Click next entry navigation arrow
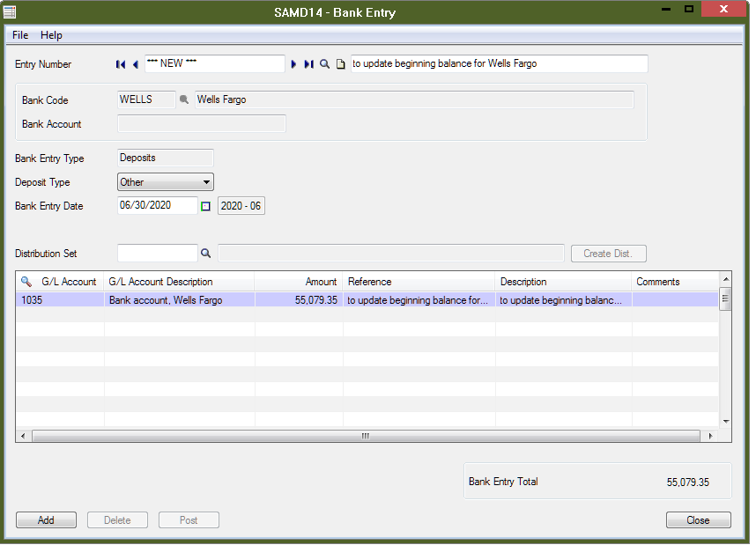Viewport: 756px width, 545px height. pos(294,64)
